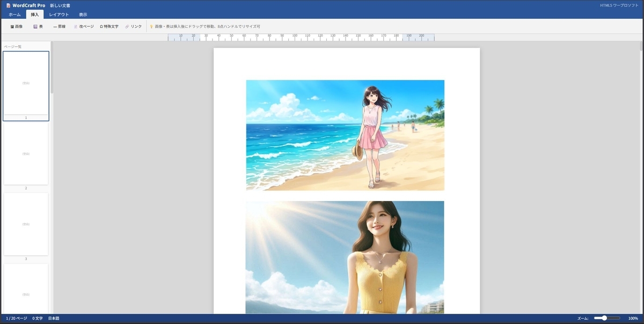
Task: Select the yellow dress woman image
Action: (345, 257)
